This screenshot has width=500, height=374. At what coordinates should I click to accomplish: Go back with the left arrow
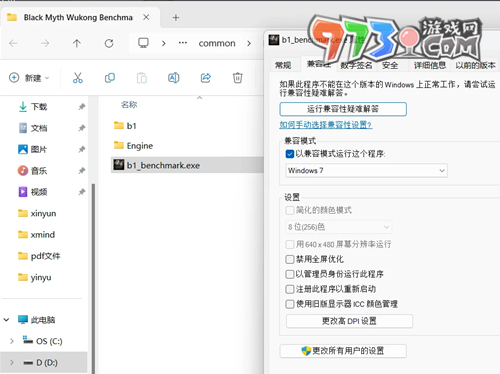pos(13,43)
